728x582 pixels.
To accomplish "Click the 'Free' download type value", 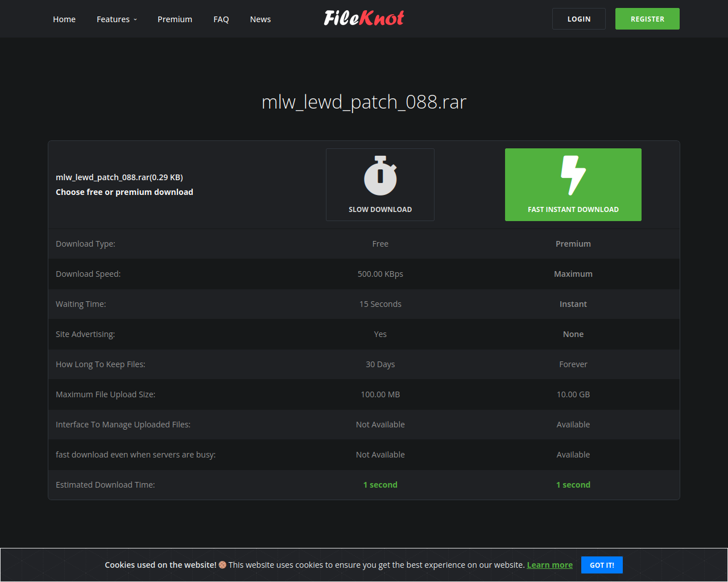I will point(380,244).
